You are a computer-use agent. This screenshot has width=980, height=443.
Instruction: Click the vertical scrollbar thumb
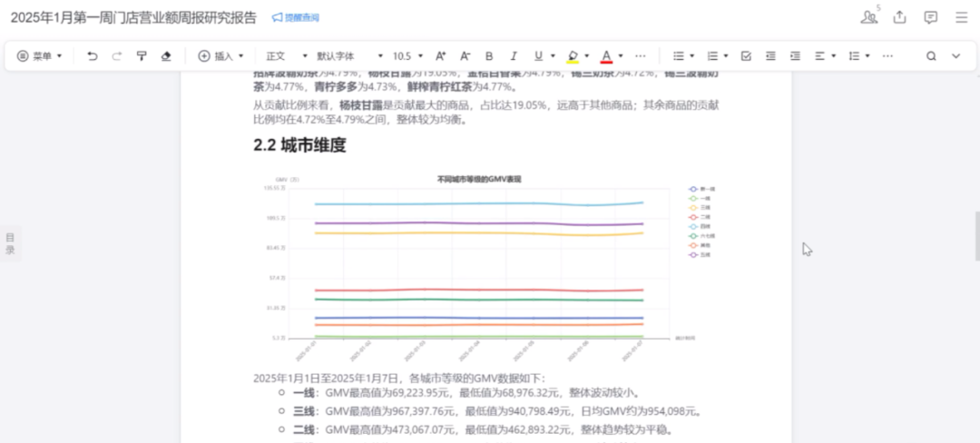[977, 236]
